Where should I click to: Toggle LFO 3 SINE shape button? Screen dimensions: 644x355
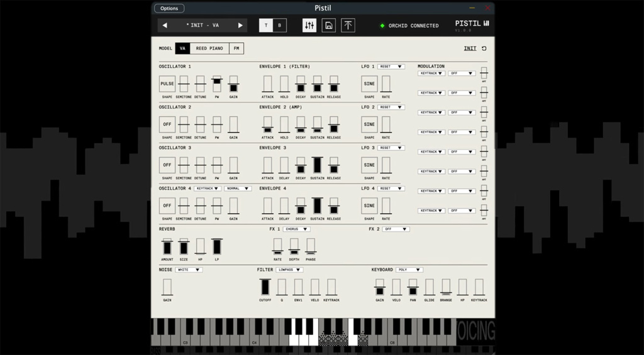pos(369,165)
